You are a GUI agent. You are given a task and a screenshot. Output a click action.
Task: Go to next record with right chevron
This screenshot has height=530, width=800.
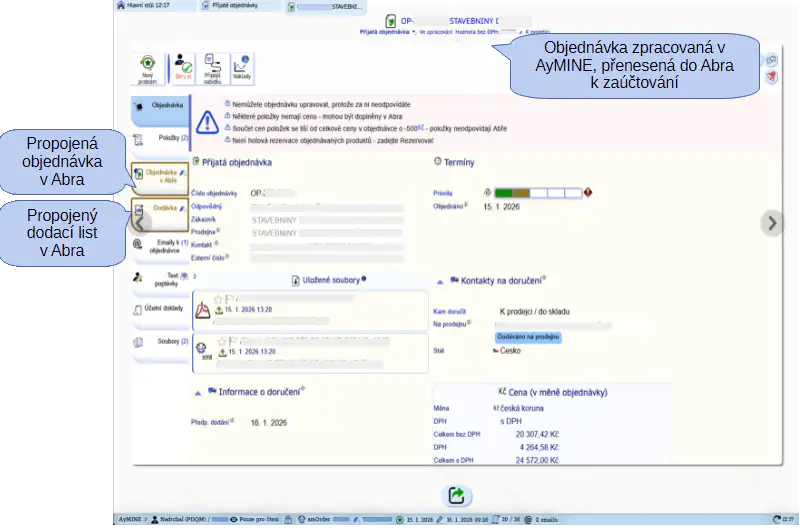771,223
